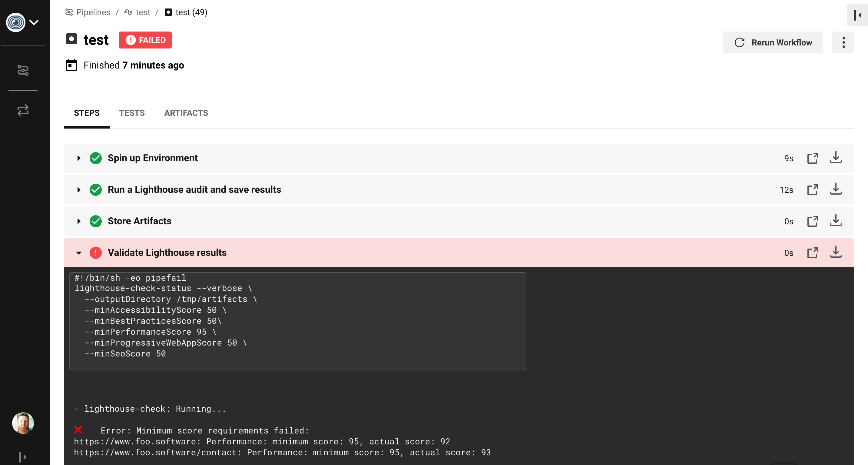
Task: Click the rerun/retry icon in sidebar
Action: click(23, 110)
